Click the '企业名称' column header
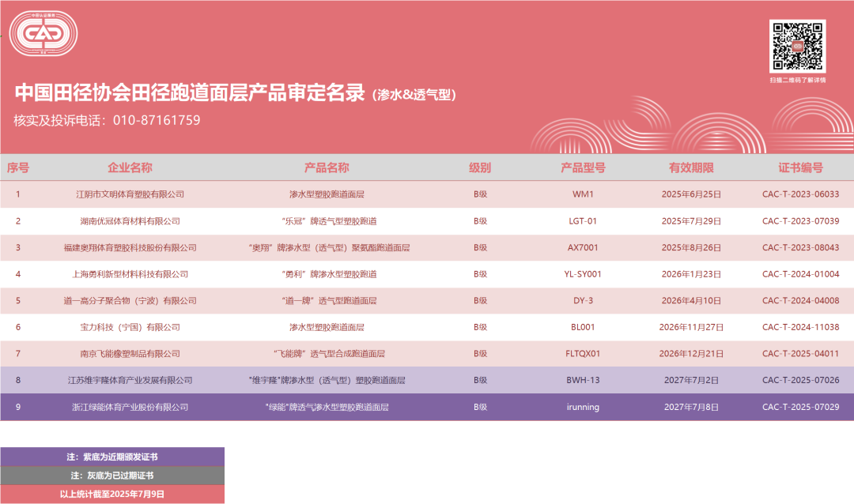This screenshot has height=504, width=854. coord(130,167)
